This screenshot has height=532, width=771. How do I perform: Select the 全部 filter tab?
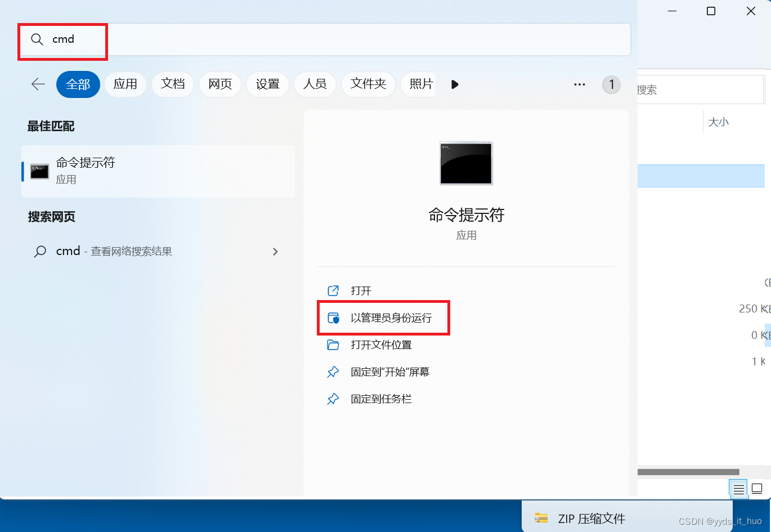(78, 84)
